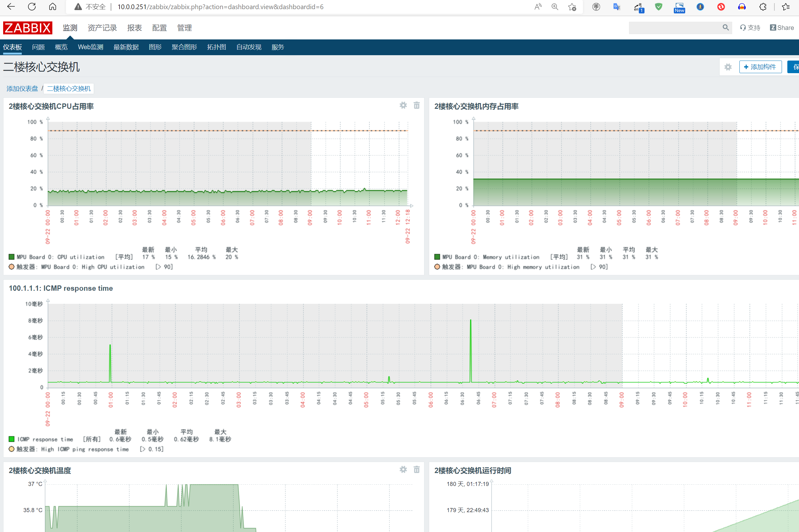This screenshot has height=532, width=799.
Task: Click the browser address bar URL
Action: click(x=220, y=7)
